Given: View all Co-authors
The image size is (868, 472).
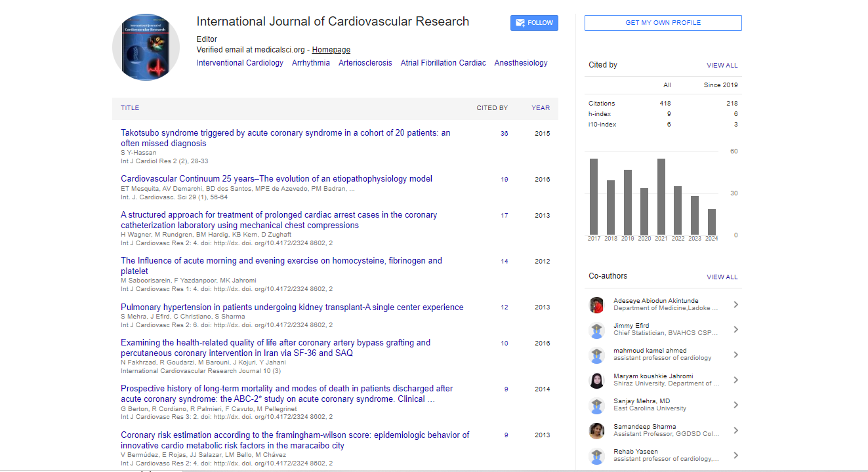Looking at the screenshot, I should pos(722,277).
